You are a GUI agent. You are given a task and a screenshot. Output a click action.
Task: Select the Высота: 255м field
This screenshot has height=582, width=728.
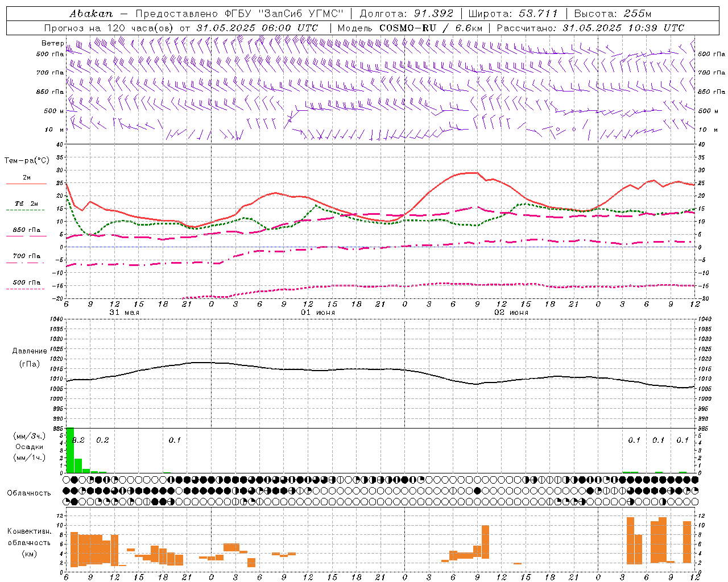613,14
